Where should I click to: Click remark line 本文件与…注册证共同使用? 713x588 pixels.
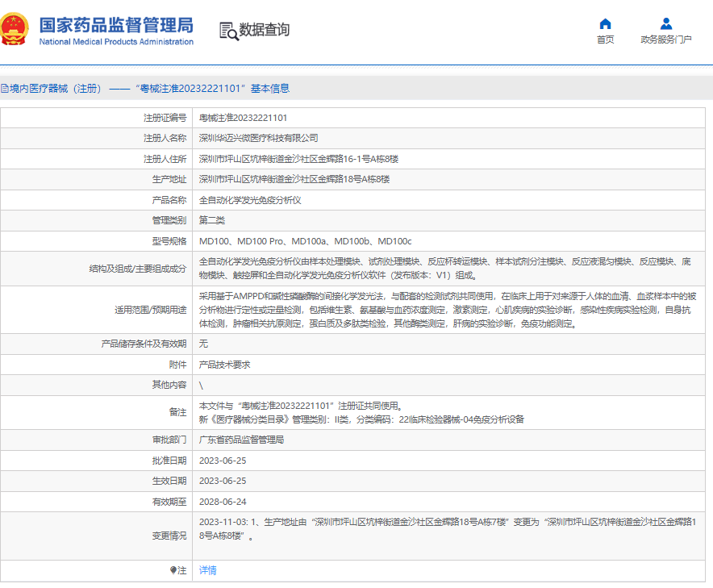tap(301, 406)
